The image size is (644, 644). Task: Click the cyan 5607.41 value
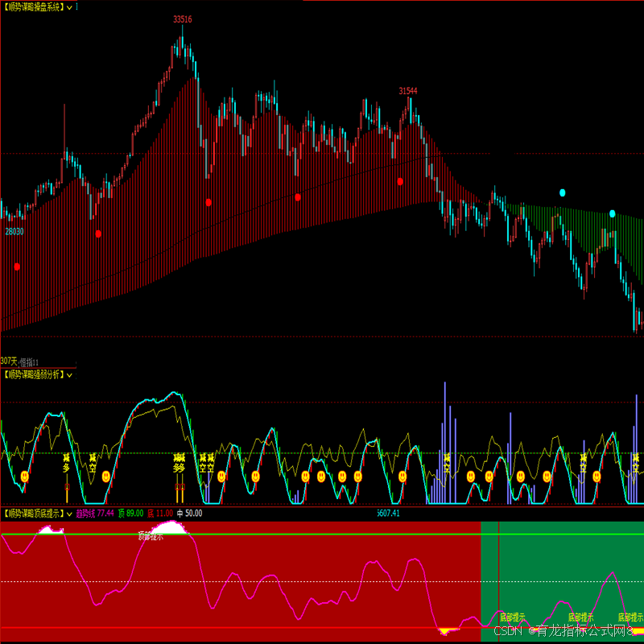388,514
